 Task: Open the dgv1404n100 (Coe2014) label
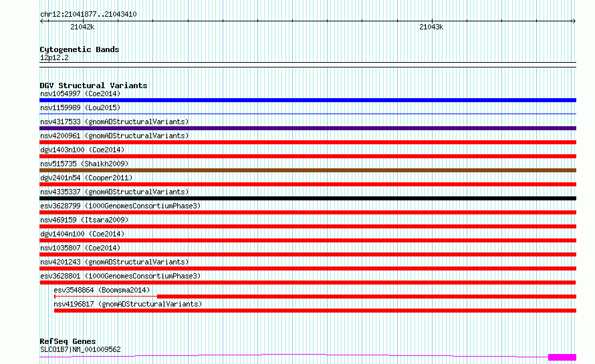[x=82, y=234]
